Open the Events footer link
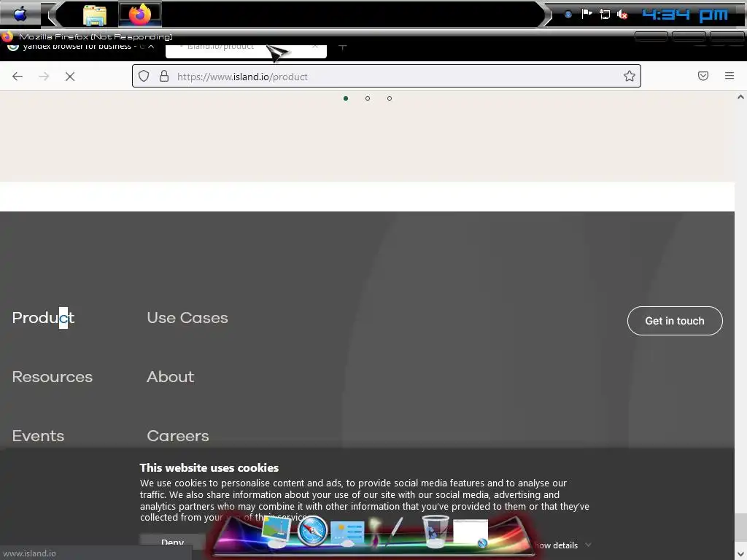The image size is (747, 560). coord(38,436)
